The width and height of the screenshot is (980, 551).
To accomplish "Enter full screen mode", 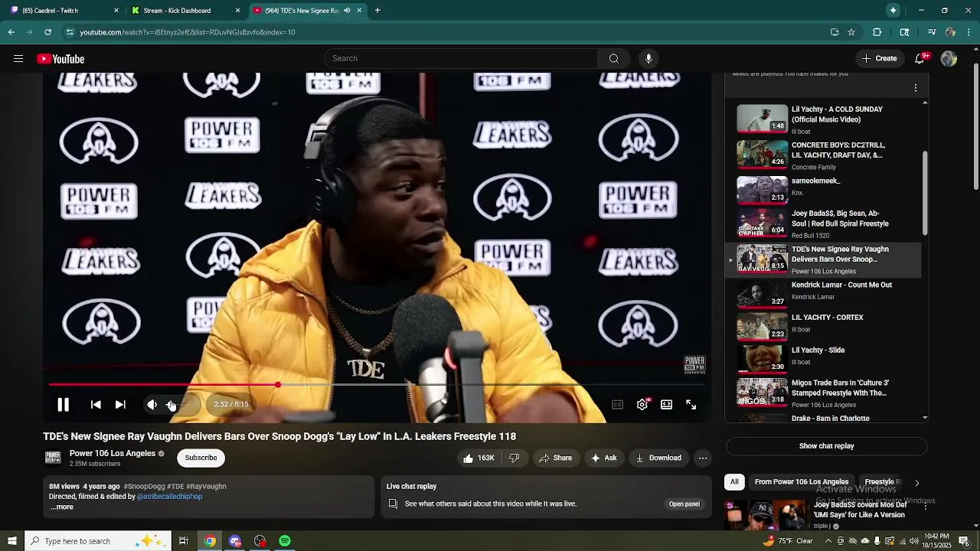I will [x=691, y=405].
